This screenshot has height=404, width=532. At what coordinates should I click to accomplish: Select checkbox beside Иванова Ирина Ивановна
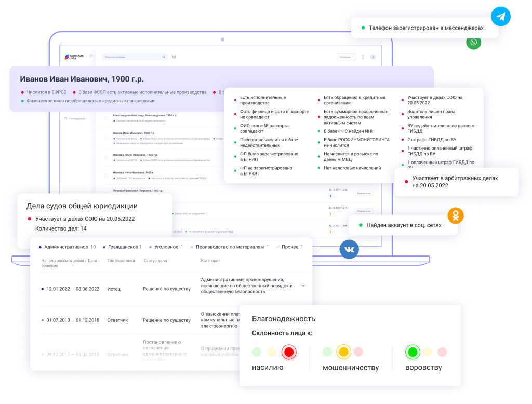point(106,157)
